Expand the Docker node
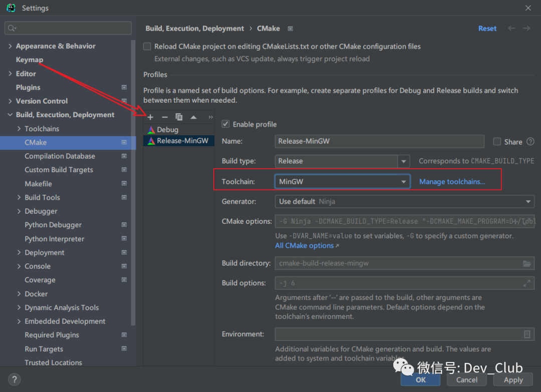Viewport: 541px width, 392px height. 19,294
